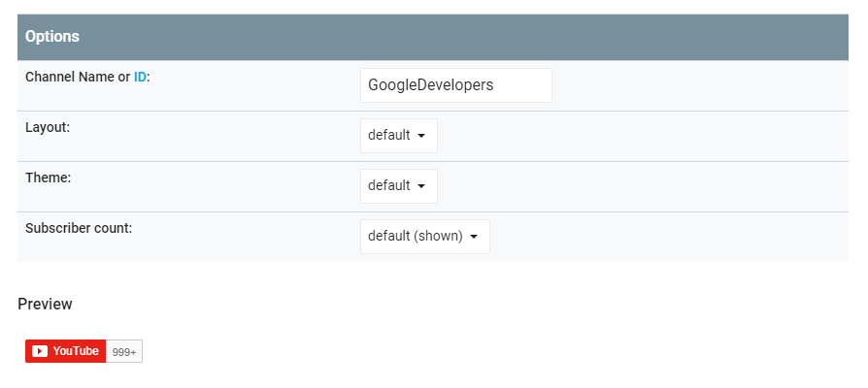Click 'default' text in Layout selector
The height and width of the screenshot is (388, 868).
pos(388,136)
